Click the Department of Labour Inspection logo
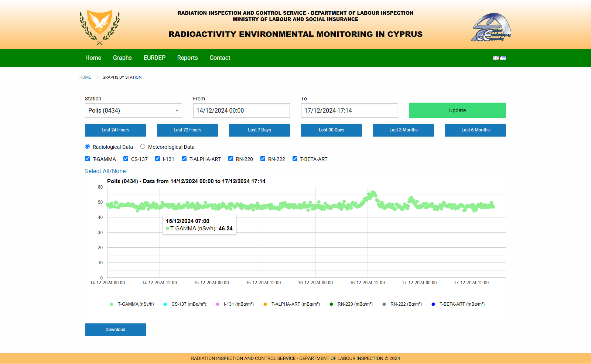This screenshot has height=364, width=591. coord(491,27)
